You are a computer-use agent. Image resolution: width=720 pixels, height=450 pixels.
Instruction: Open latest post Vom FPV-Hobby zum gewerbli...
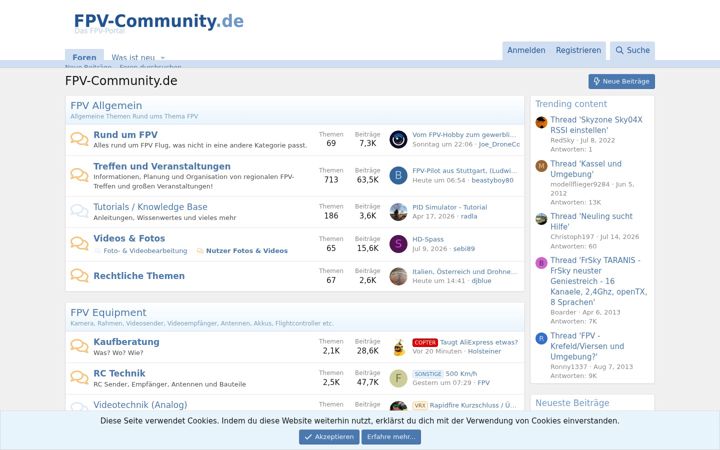pyautogui.click(x=464, y=135)
